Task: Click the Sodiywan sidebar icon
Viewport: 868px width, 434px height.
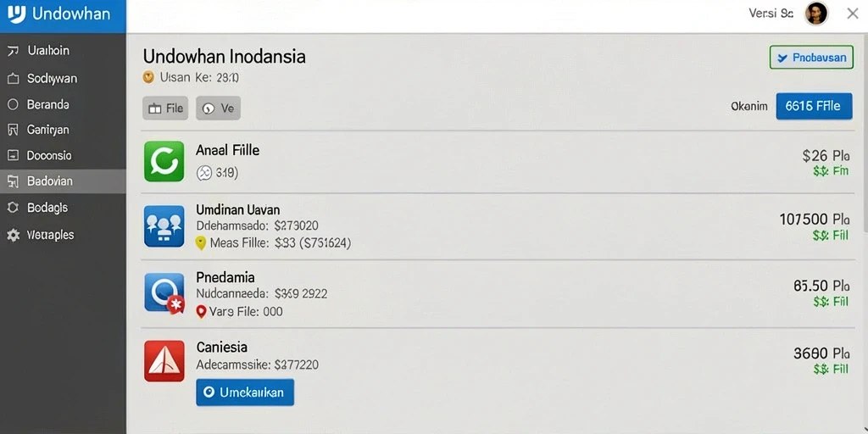Action: click(x=13, y=79)
